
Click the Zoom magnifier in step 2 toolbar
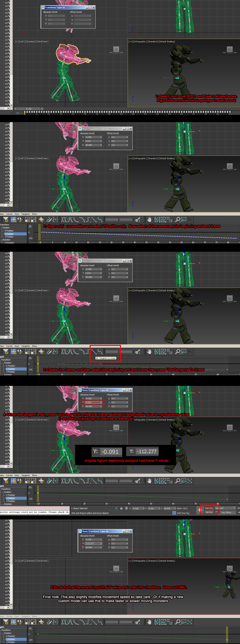pyautogui.click(x=177, y=219)
